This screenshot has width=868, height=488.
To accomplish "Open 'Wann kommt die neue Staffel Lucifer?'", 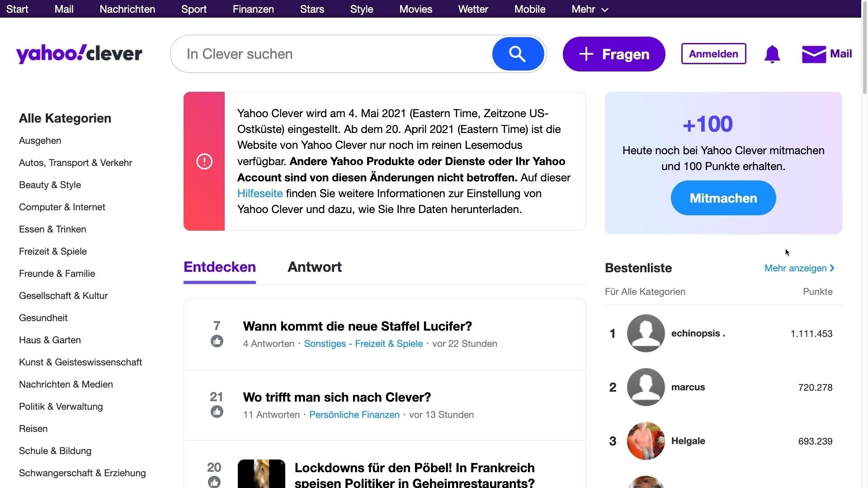I will [x=358, y=326].
